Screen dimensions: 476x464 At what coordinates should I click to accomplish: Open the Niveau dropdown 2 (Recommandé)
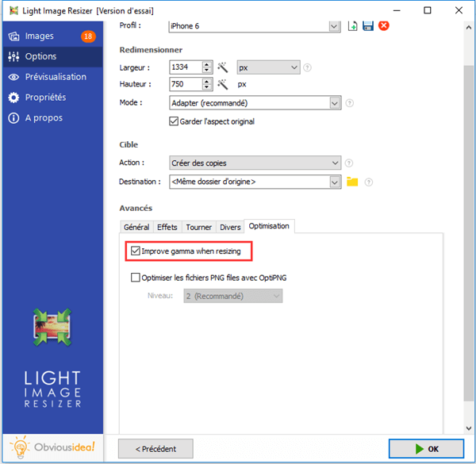click(x=232, y=296)
